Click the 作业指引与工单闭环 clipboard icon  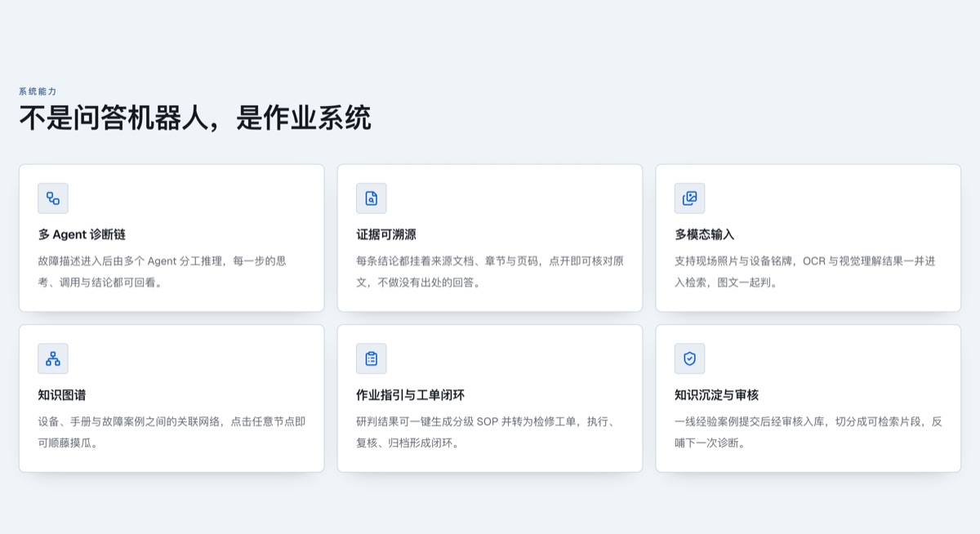pyautogui.click(x=372, y=358)
